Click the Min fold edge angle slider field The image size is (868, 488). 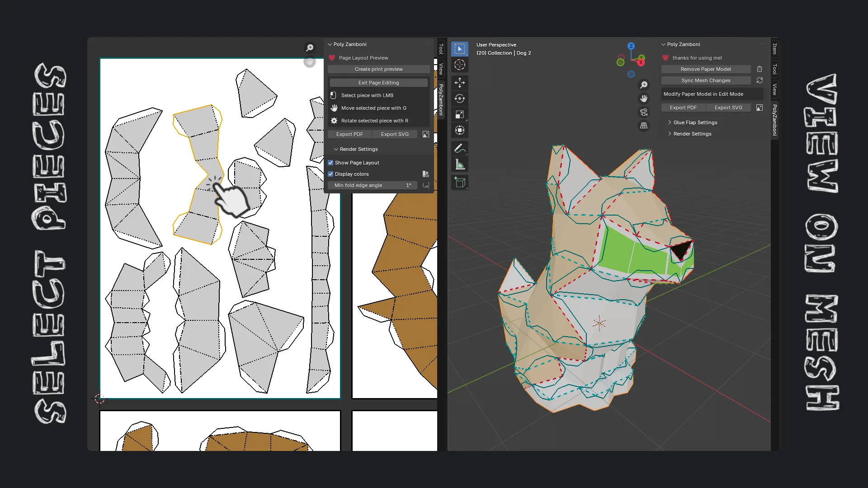(x=372, y=185)
